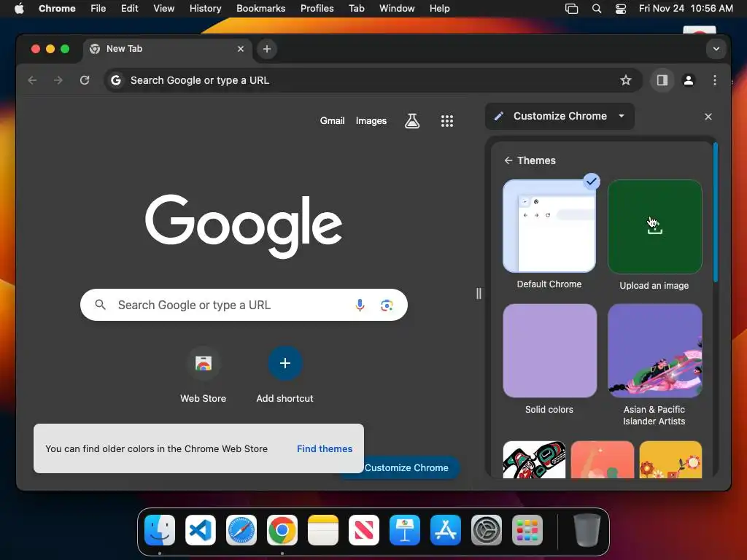Close the New Tab tab
This screenshot has height=560, width=747.
pos(241,49)
